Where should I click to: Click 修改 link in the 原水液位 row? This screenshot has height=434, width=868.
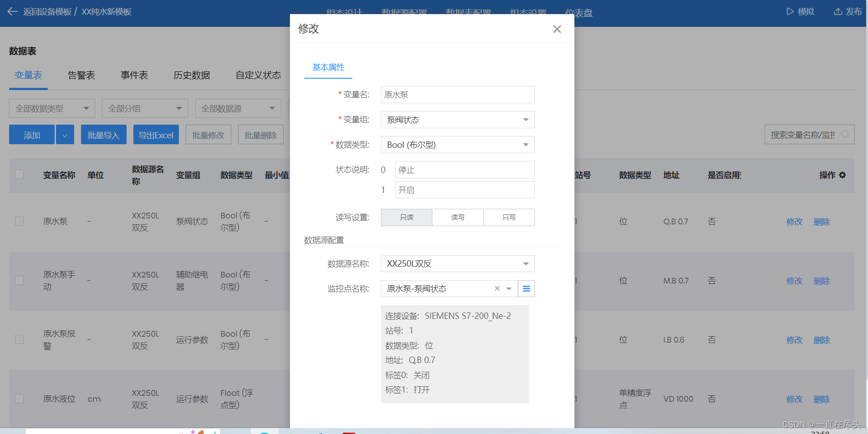tap(795, 399)
